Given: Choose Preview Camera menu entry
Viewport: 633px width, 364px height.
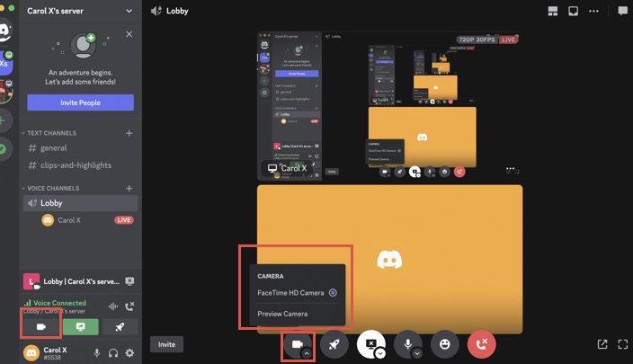Looking at the screenshot, I should point(297,314).
